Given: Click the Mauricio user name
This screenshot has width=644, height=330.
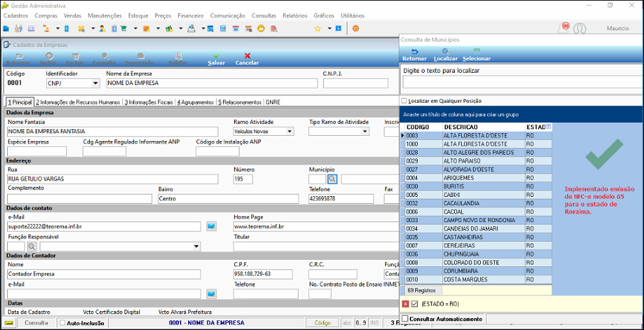Looking at the screenshot, I should 618,29.
